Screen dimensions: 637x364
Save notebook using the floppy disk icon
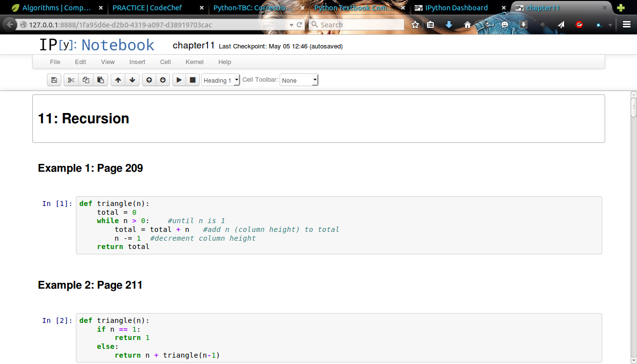(x=54, y=80)
